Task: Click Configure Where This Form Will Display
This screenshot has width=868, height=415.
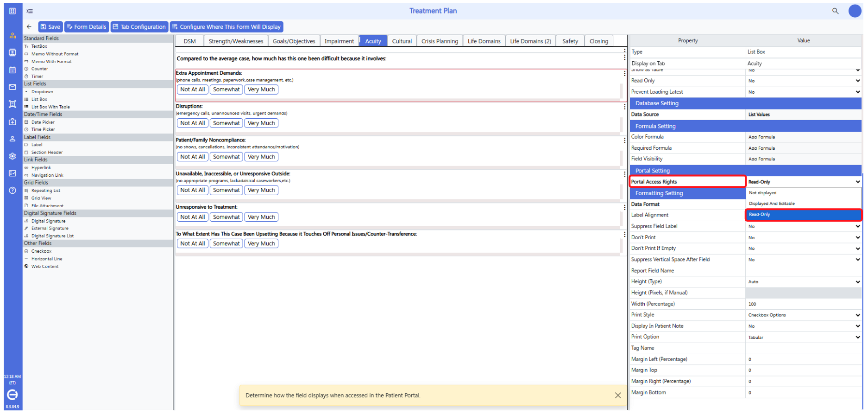Action: coord(226,27)
